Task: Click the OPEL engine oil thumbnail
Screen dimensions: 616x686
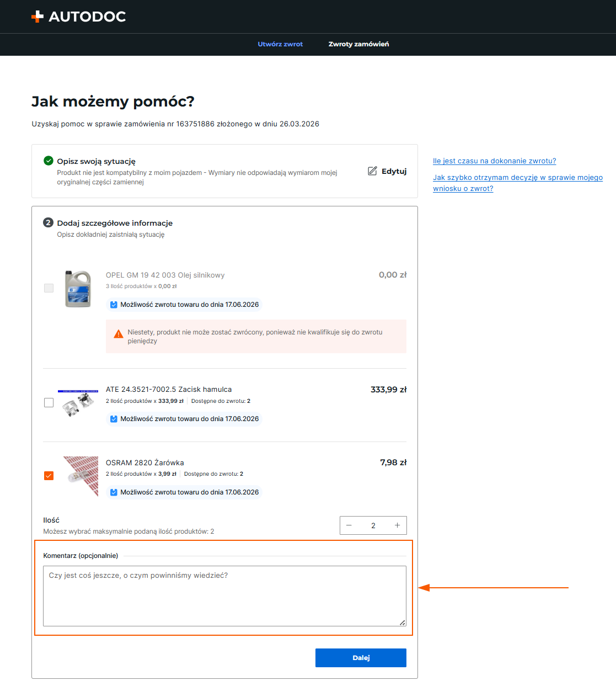Action: [78, 289]
